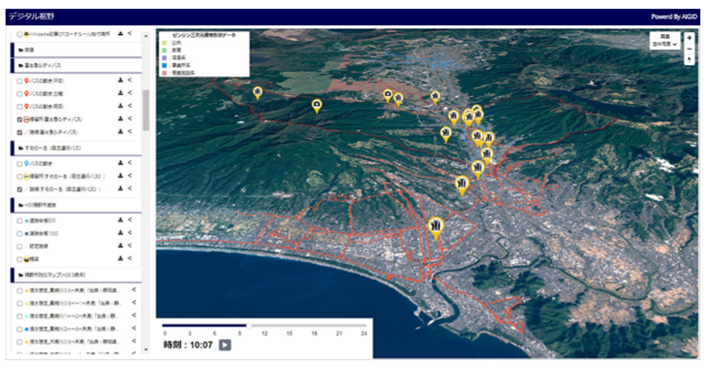This screenshot has height=369, width=708.
Task: Click the layer list scrollbar down arrow
Action: pos(146,350)
